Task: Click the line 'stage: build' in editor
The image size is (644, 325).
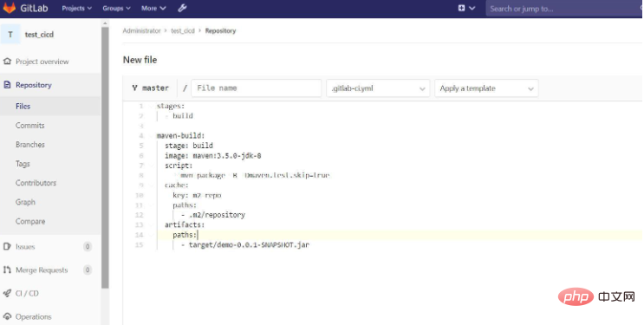Action: (189, 146)
